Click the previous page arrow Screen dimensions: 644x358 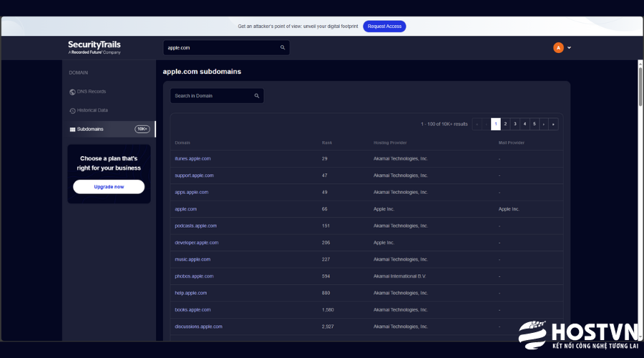tap(487, 124)
